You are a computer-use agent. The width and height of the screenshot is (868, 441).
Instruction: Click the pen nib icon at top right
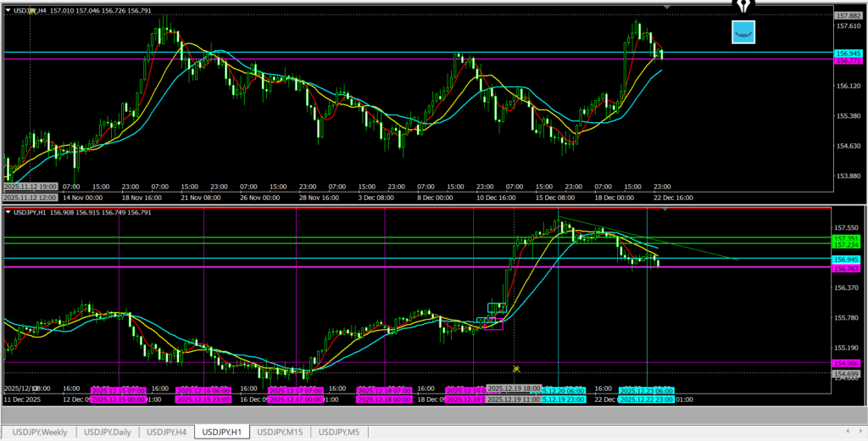point(744,6)
